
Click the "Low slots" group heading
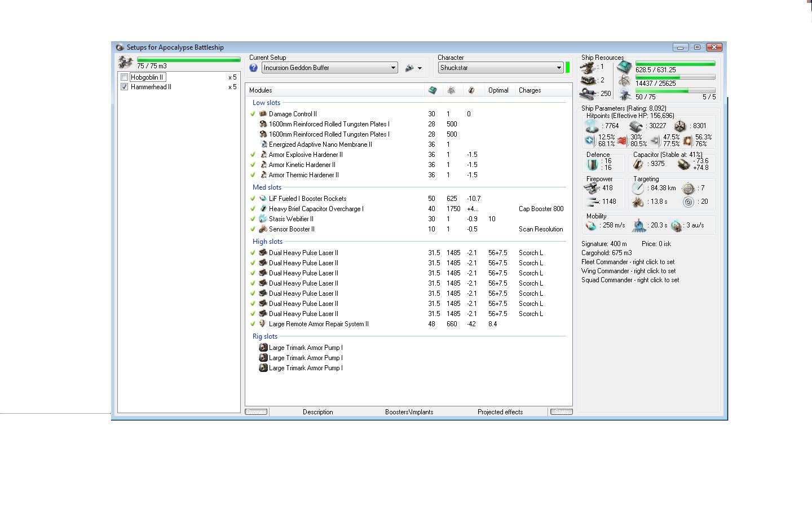point(267,103)
